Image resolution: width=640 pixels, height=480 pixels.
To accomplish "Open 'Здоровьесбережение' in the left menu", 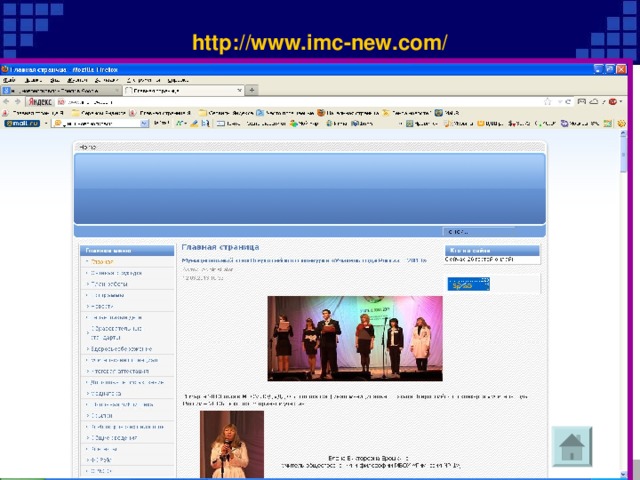I will click(x=121, y=349).
